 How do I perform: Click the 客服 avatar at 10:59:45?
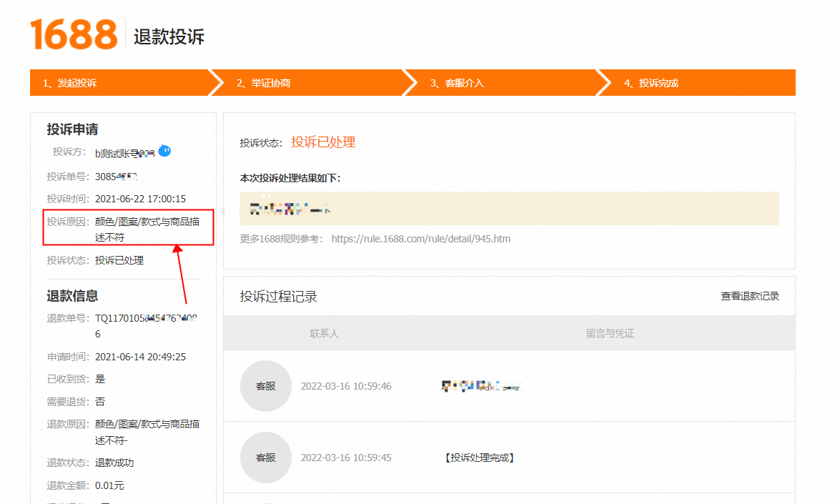[265, 458]
